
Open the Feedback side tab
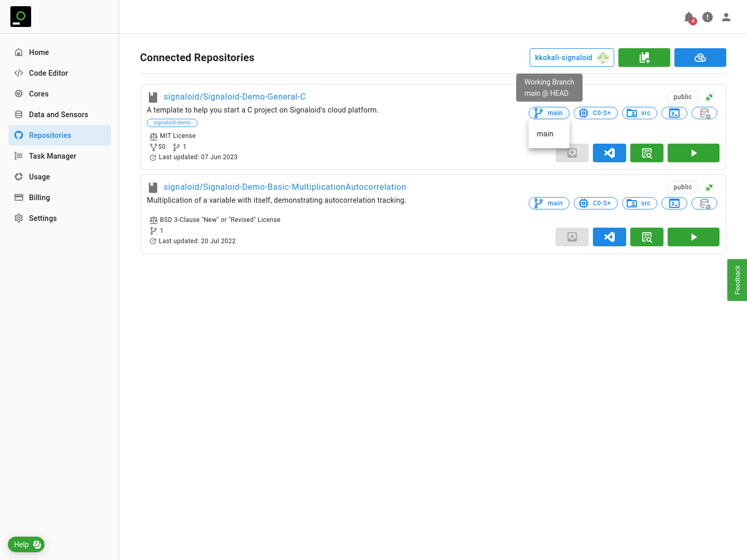tap(737, 280)
